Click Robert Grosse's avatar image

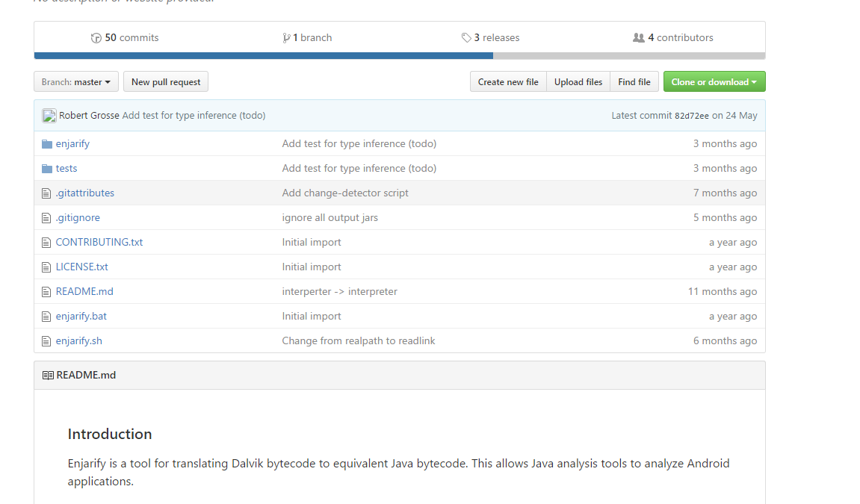pos(49,116)
